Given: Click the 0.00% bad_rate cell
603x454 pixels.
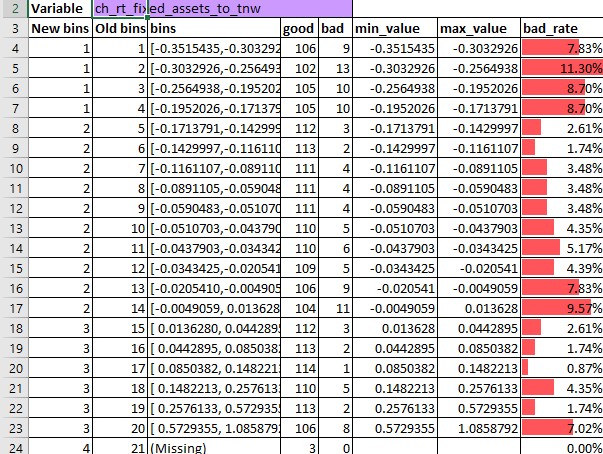Looking at the screenshot, I should (562, 447).
